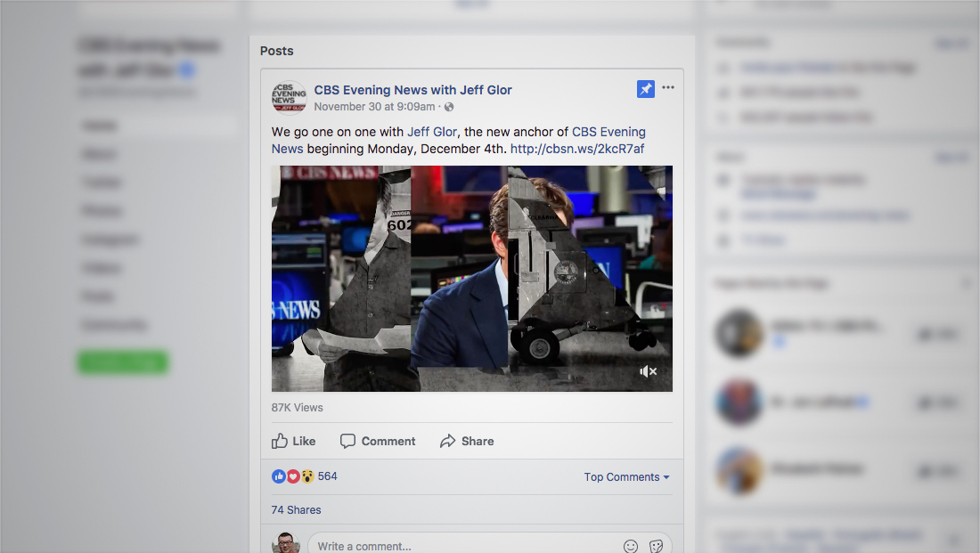The height and width of the screenshot is (553, 980).
Task: Open CBS Evening News with Jeff Glor page link
Action: pyautogui.click(x=412, y=90)
